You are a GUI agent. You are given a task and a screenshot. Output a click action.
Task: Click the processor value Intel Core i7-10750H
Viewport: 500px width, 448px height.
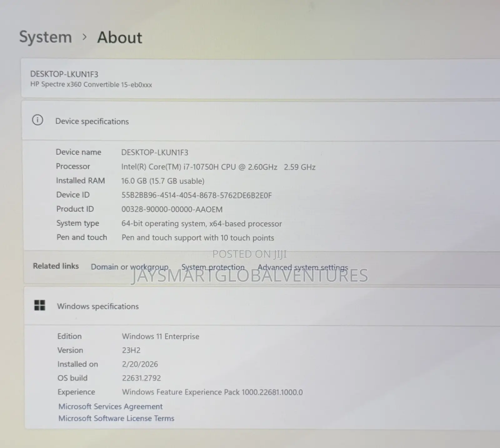tap(218, 167)
